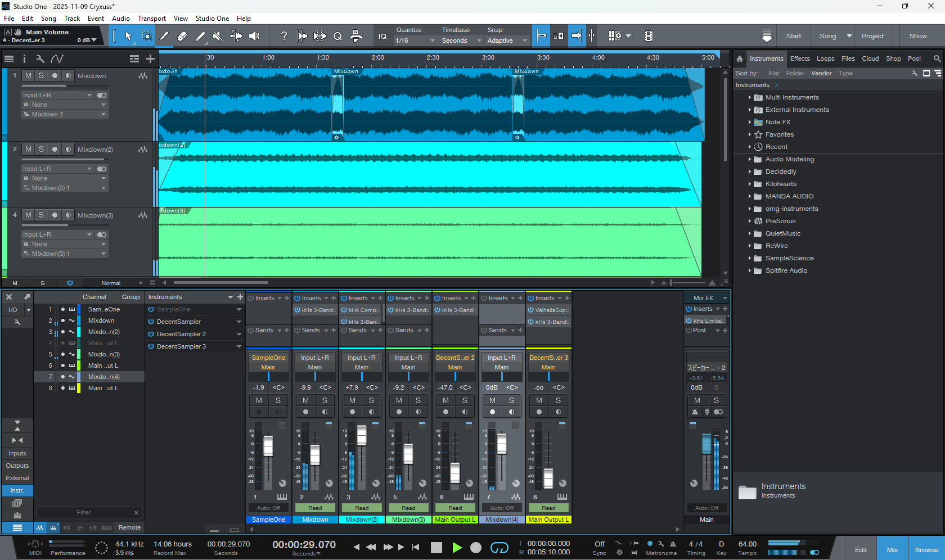The image size is (945, 560).
Task: Mute the Mixdown track in the arrangement
Action: [28, 75]
